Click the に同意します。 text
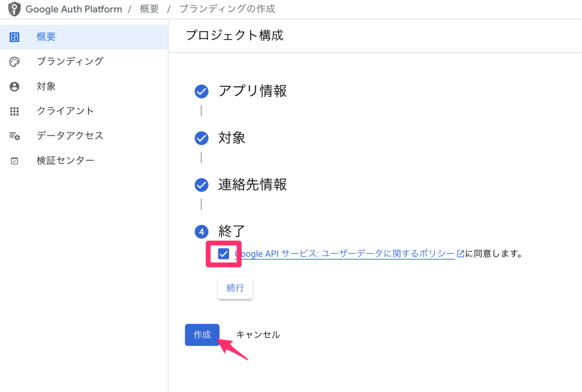The image size is (582, 392). click(x=494, y=254)
